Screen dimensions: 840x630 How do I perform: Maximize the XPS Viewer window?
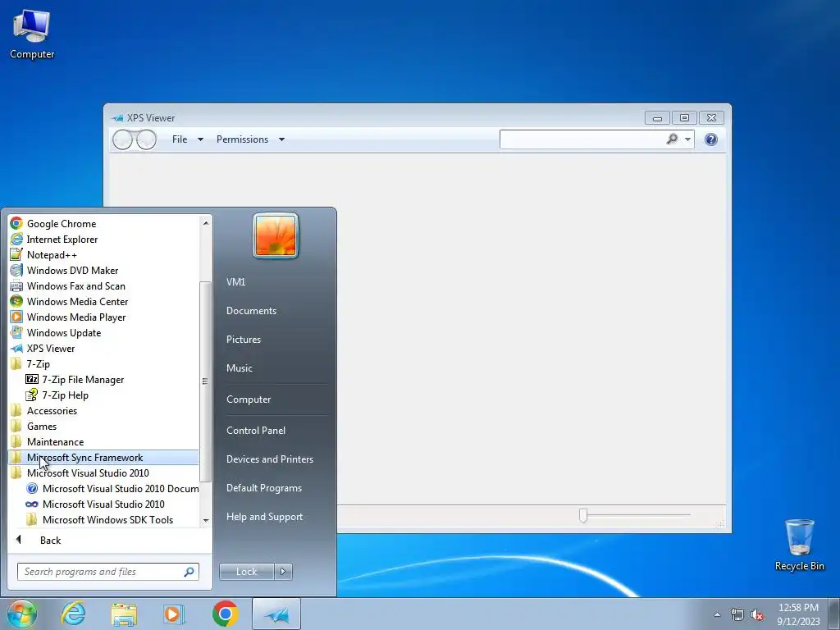[x=684, y=118]
